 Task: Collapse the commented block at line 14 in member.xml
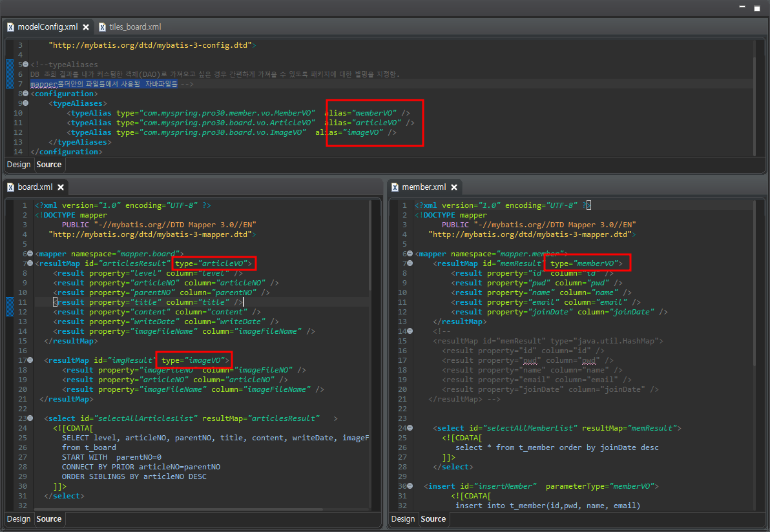pyautogui.click(x=410, y=331)
